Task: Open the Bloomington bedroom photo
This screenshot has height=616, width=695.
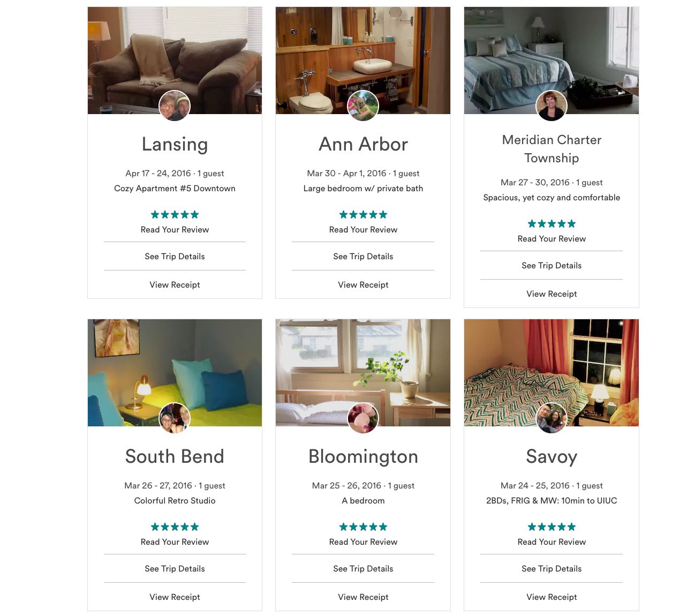Action: (x=363, y=364)
